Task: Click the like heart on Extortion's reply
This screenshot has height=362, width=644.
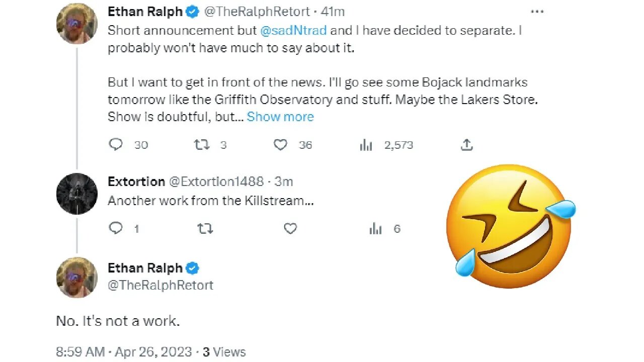Action: tap(290, 228)
